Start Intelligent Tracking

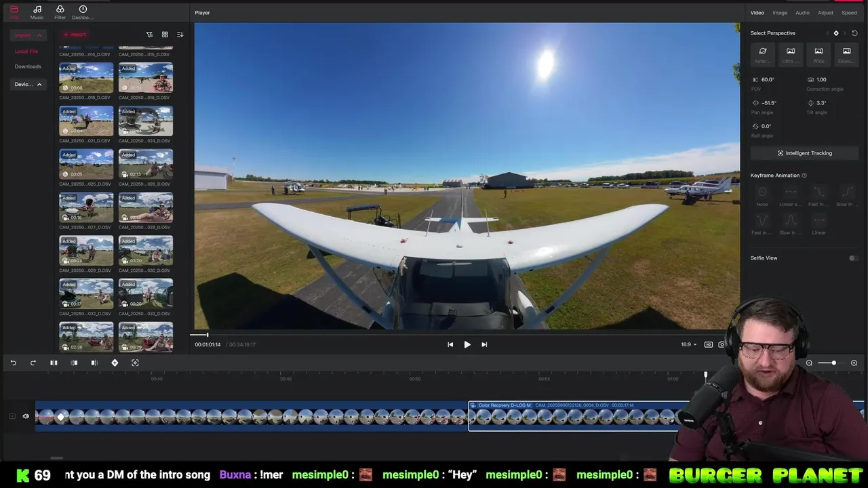[x=804, y=153]
